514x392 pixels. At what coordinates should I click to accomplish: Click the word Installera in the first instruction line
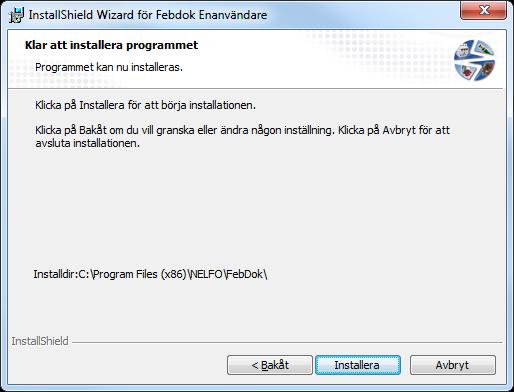pos(102,105)
